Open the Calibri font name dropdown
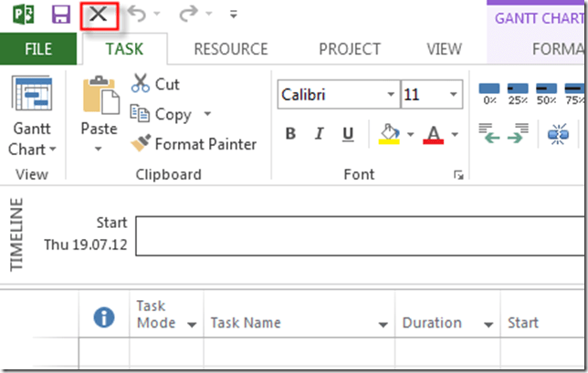This screenshot has width=588, height=373. (391, 94)
